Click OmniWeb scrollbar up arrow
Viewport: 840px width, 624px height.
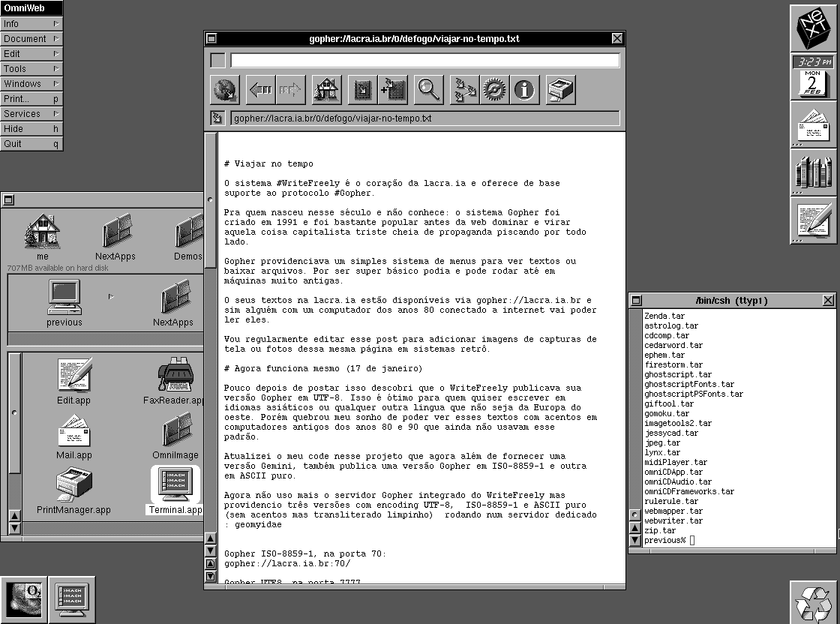click(x=211, y=538)
